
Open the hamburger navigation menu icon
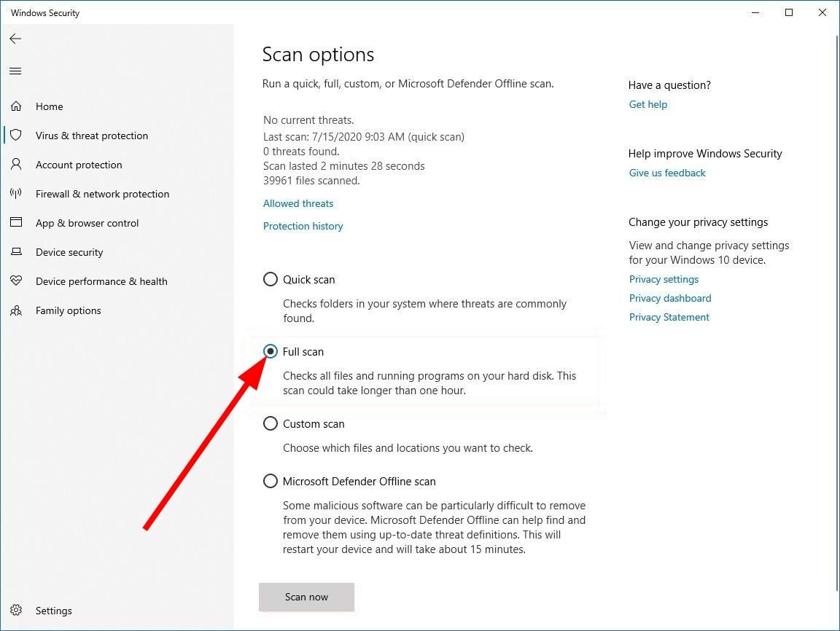click(15, 71)
